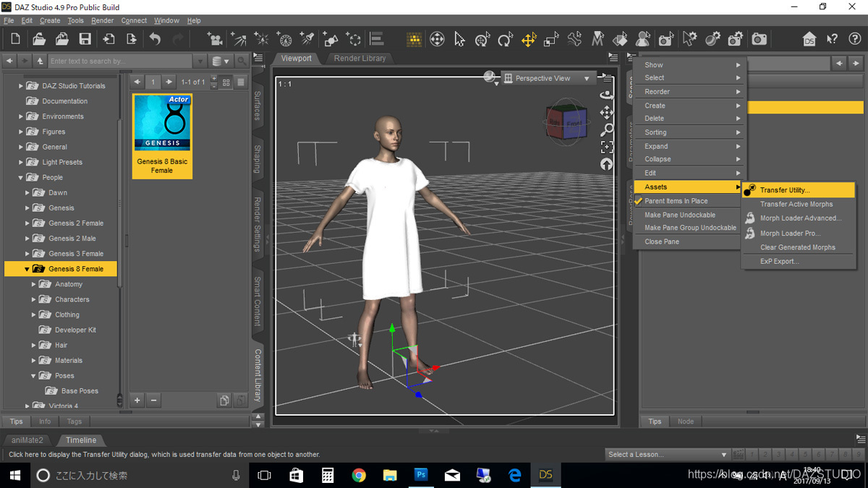
Task: Undo the last action with Undo arrow
Action: pos(155,39)
